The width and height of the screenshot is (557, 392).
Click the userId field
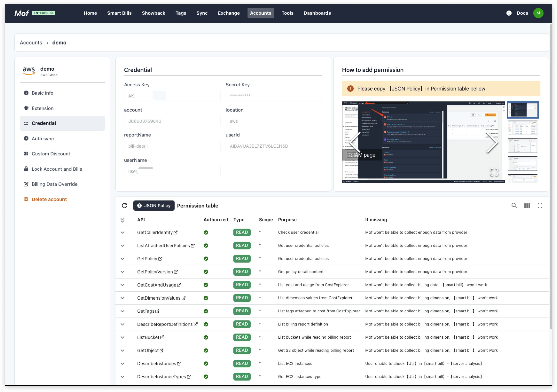(x=274, y=146)
